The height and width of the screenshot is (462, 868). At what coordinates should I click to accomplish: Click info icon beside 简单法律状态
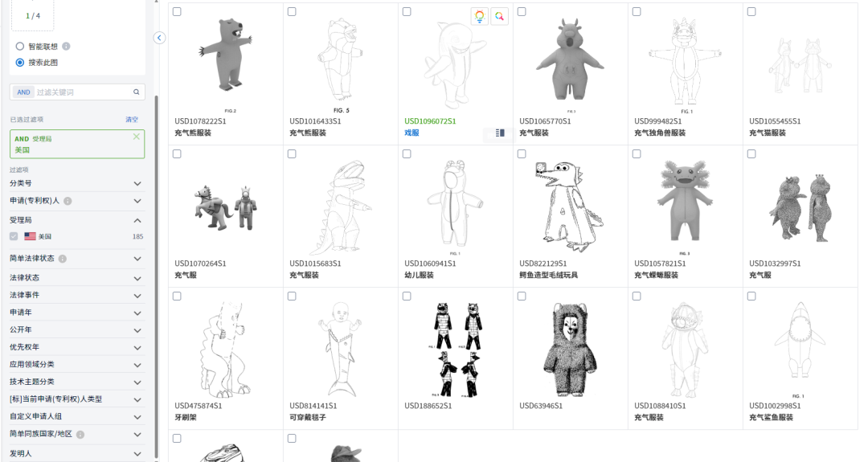click(x=63, y=259)
